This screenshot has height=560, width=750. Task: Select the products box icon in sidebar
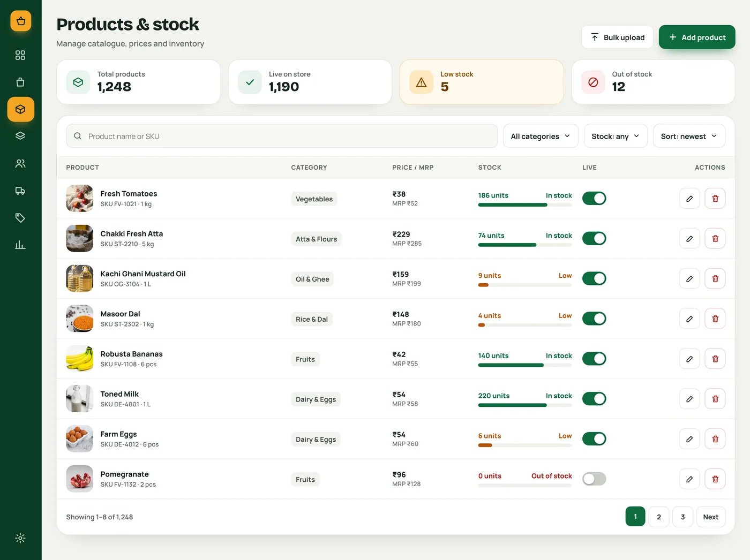pyautogui.click(x=20, y=109)
